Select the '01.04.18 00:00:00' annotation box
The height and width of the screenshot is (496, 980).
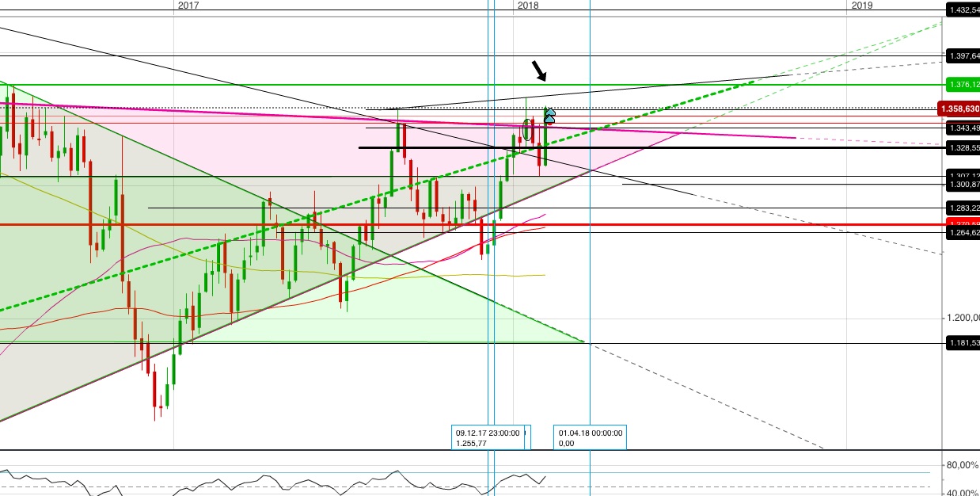click(x=591, y=438)
